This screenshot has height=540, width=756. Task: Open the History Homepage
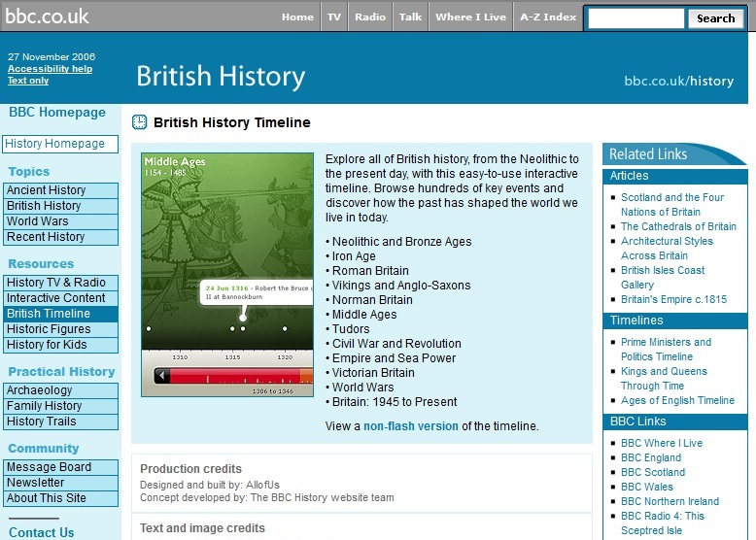click(x=60, y=144)
